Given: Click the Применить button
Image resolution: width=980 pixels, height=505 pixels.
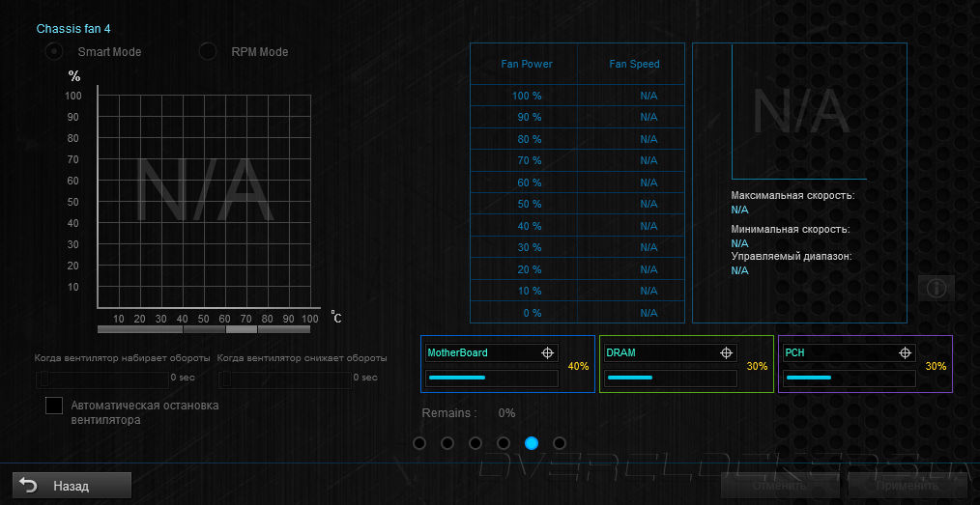Looking at the screenshot, I should click(907, 486).
